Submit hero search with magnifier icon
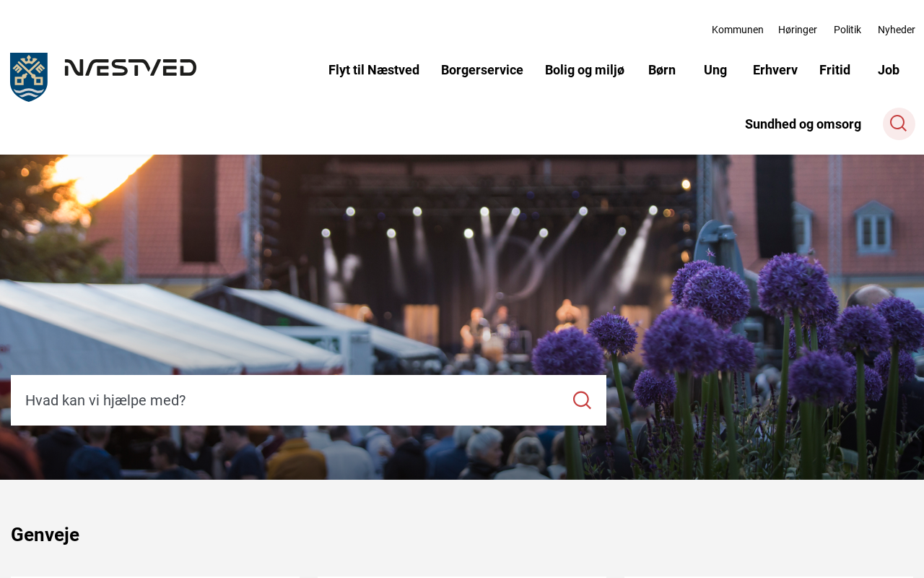Viewport: 924px width, 578px height. (582, 400)
